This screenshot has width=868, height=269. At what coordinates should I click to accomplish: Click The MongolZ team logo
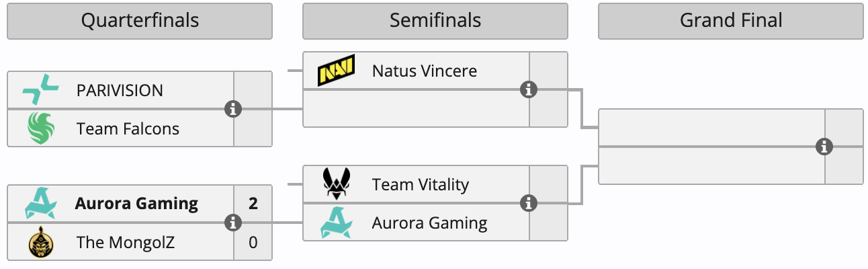tap(40, 242)
